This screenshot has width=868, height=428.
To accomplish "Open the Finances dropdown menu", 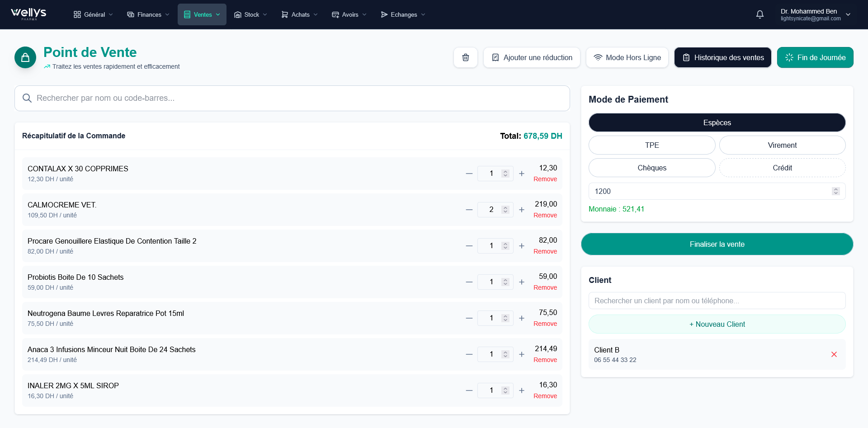I will pyautogui.click(x=148, y=14).
